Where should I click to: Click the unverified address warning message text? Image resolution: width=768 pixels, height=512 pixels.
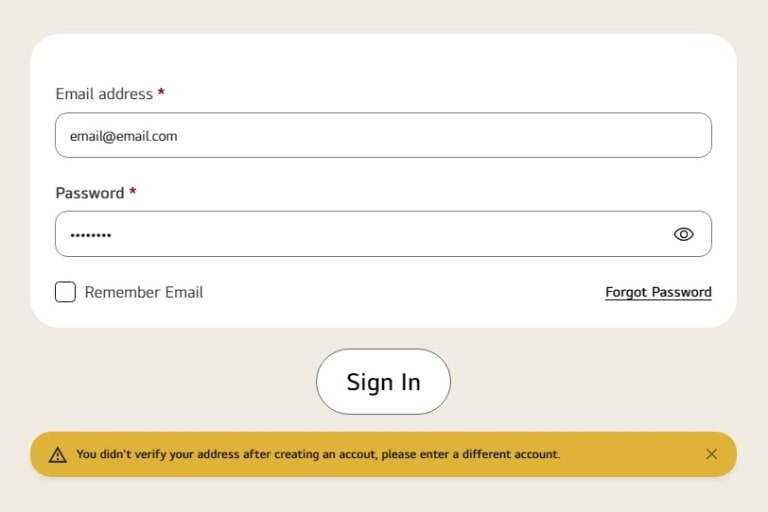(318, 454)
